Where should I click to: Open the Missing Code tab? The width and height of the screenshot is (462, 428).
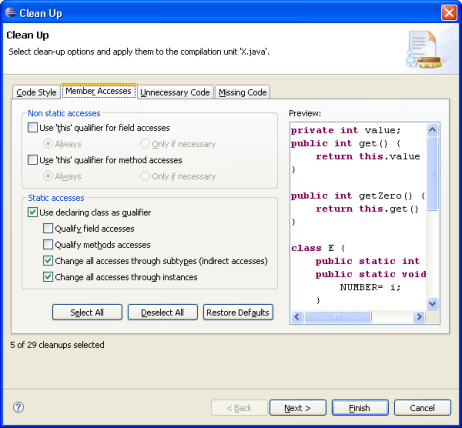[x=243, y=92]
